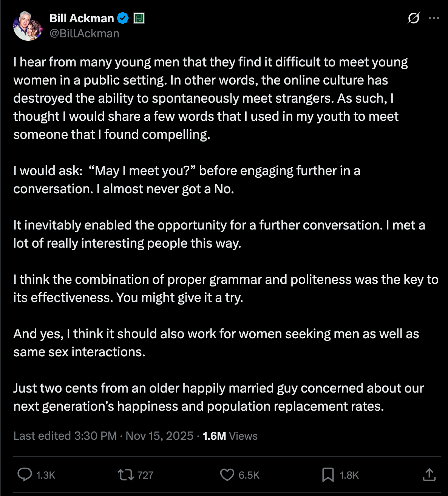Click the 727 repost count

click(145, 475)
